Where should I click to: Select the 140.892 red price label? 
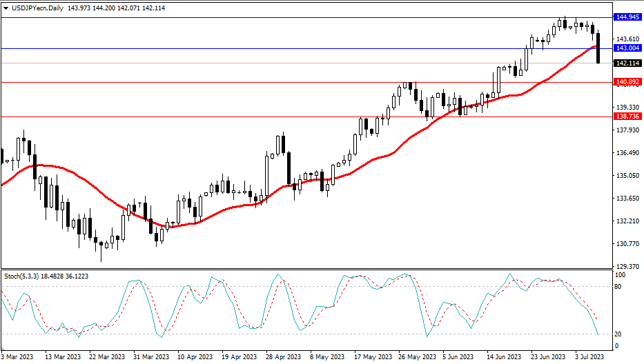click(629, 82)
